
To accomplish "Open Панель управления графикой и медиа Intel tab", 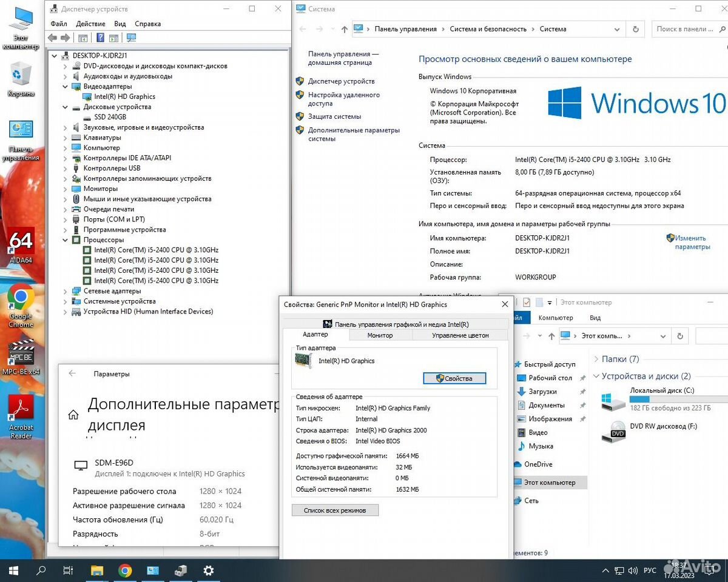I will (395, 324).
